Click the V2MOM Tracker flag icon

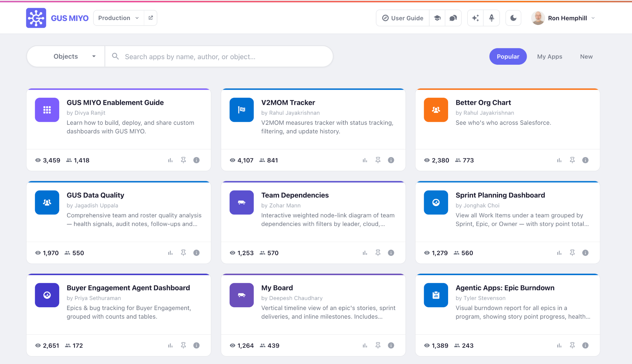242,110
